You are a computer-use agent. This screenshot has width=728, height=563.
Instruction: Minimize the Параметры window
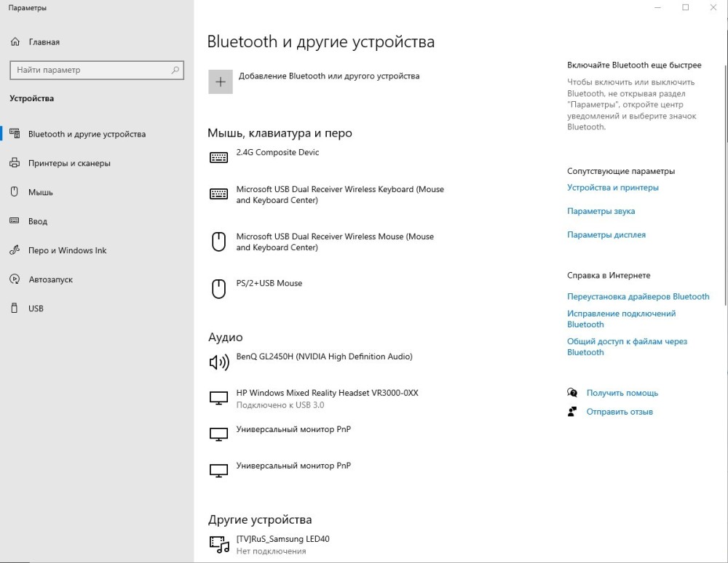coord(657,7)
